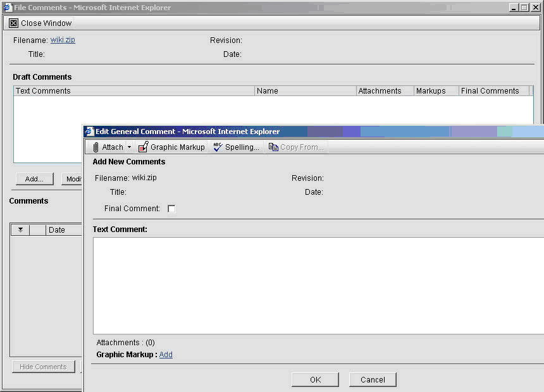Click the Attachments : (0) text
Viewport: 544px width, 392px height.
click(126, 343)
